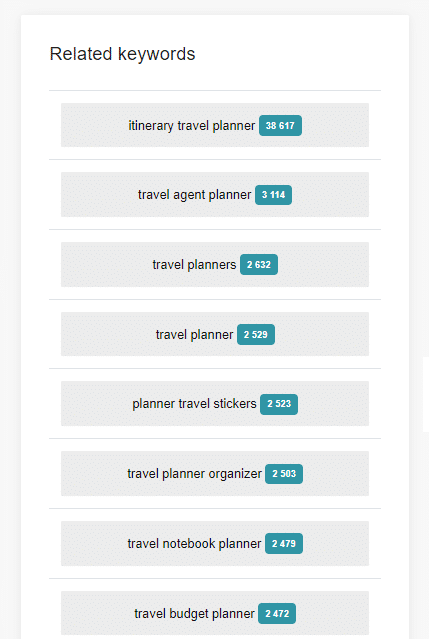
Task: Select the 'travel agent planner' keyword
Action: click(194, 195)
